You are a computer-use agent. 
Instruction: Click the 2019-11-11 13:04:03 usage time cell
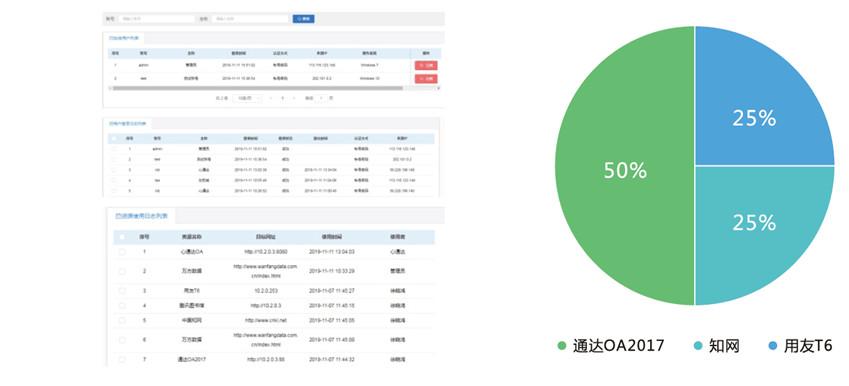pyautogui.click(x=331, y=252)
